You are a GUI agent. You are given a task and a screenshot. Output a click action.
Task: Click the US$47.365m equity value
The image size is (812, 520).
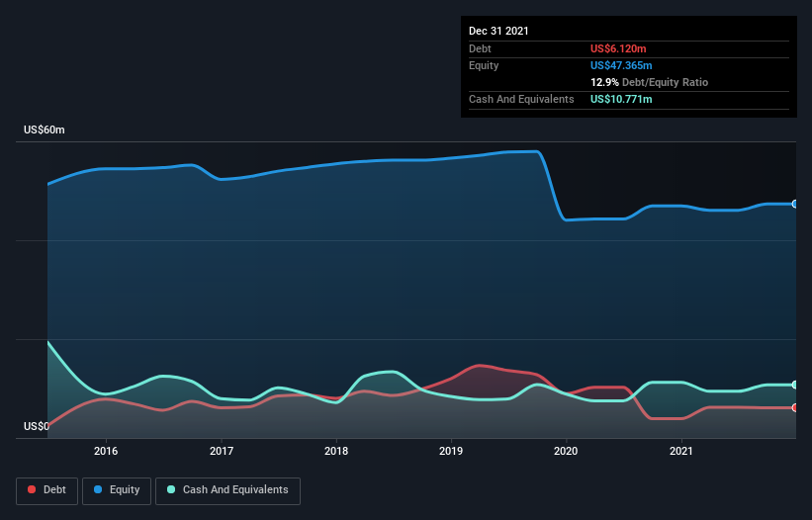point(621,65)
